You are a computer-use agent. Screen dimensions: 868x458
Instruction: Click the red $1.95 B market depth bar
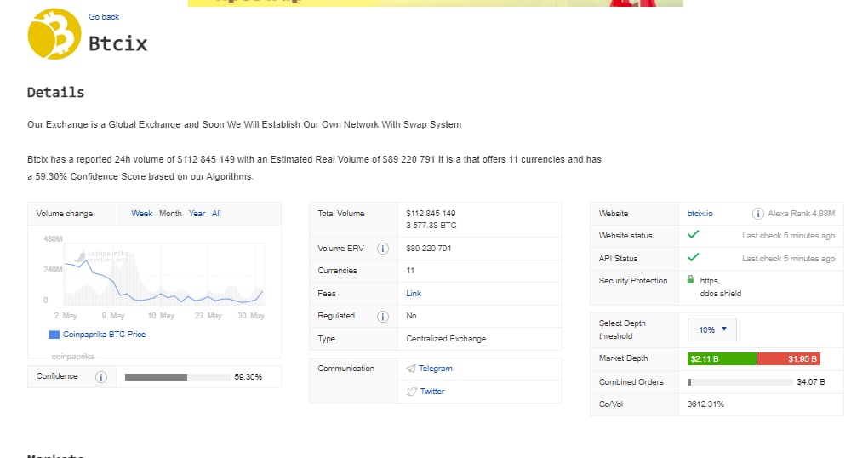pos(789,359)
